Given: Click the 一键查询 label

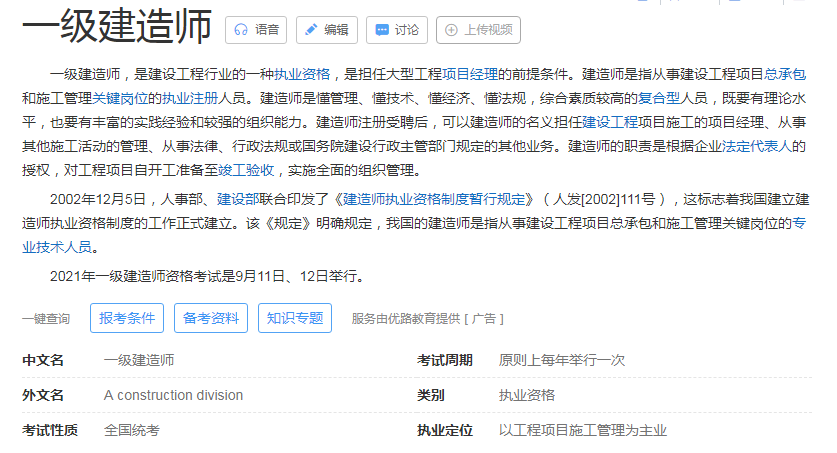Looking at the screenshot, I should tap(46, 319).
